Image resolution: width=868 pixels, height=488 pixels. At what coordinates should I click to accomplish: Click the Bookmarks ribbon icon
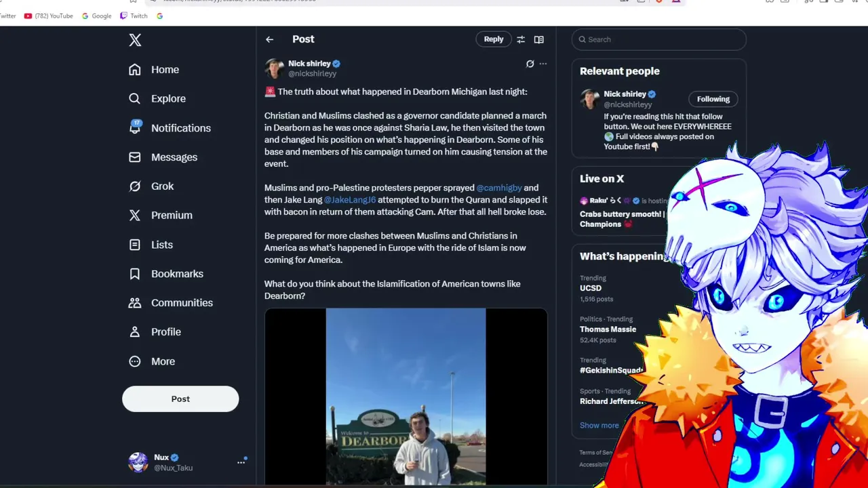point(135,274)
